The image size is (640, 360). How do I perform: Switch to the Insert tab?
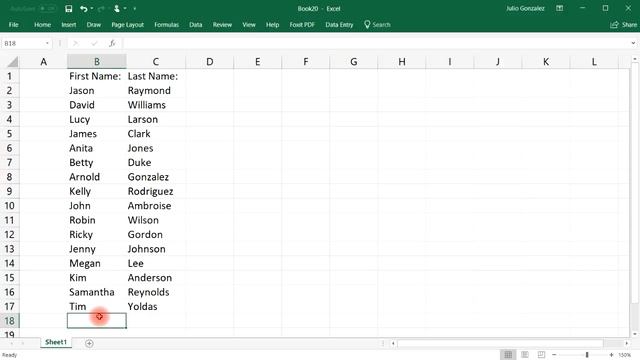click(69, 25)
